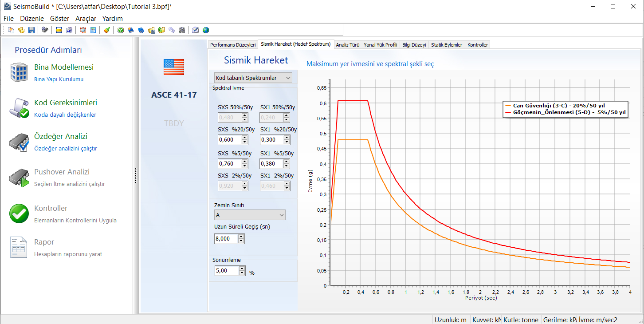Increase the SXS %20/50y value with up arrow
The image size is (644, 324).
[x=245, y=138]
